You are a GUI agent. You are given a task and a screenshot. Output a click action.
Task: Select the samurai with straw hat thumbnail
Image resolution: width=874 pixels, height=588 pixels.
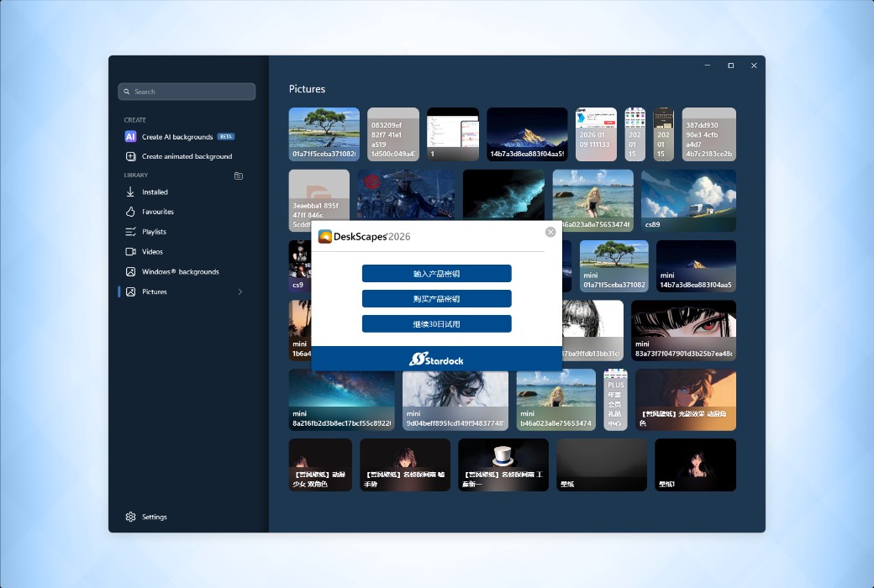click(406, 195)
